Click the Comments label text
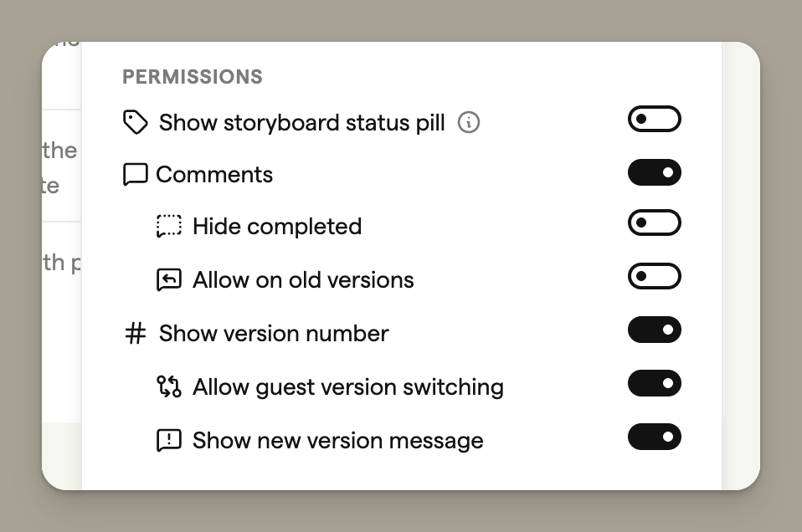The height and width of the screenshot is (532, 802). (x=214, y=175)
